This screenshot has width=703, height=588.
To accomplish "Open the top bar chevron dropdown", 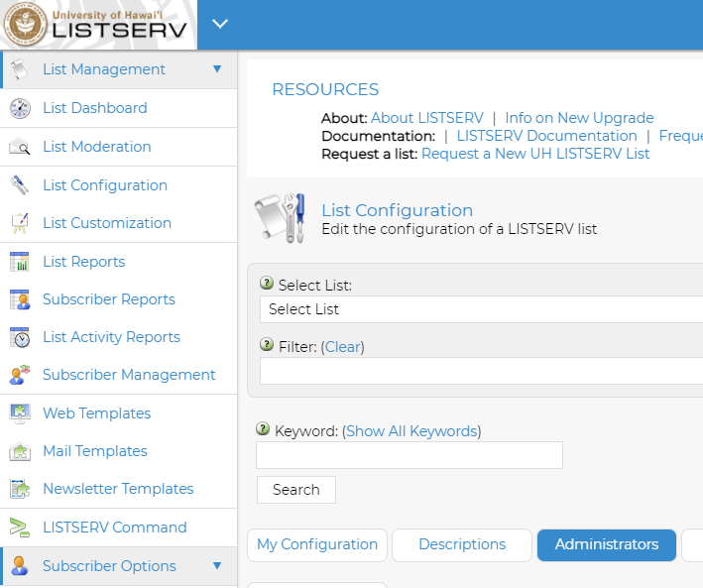I will pyautogui.click(x=220, y=24).
